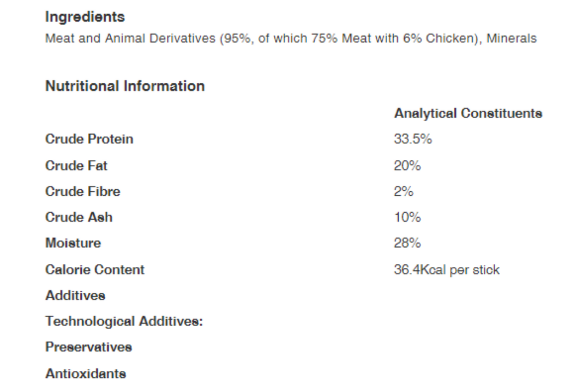The image size is (588, 392).
Task: Click the 33.5% protein value
Action: [x=413, y=139]
